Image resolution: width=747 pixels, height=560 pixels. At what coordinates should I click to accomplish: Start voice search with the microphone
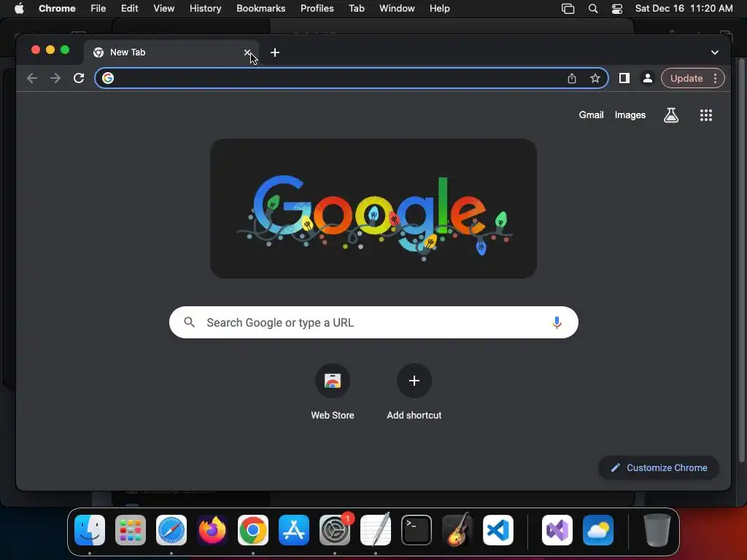[557, 322]
